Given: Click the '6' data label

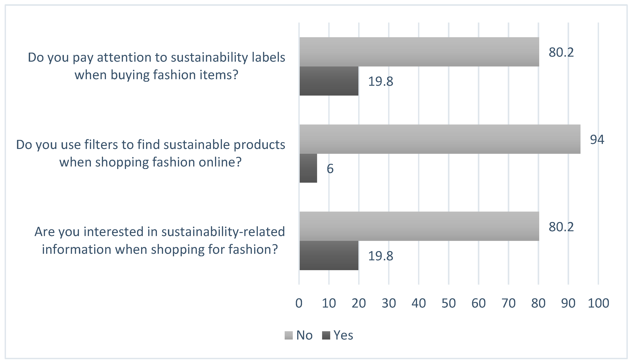Looking at the screenshot, I should 330,169.
